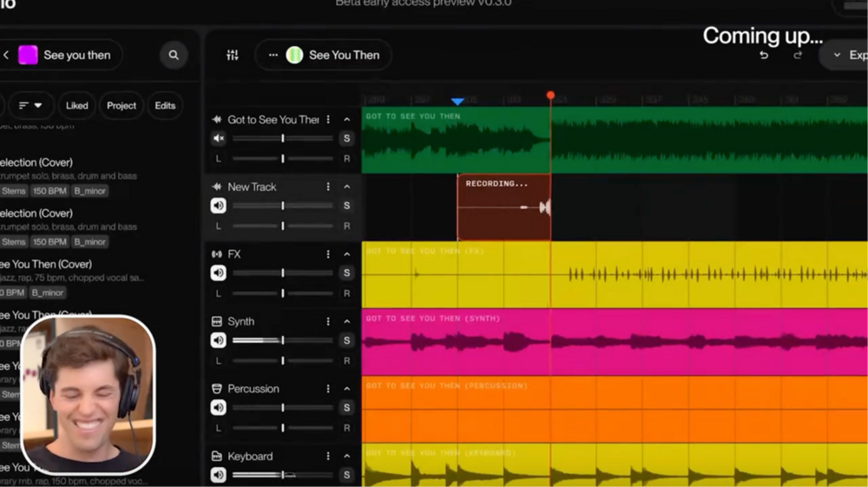
Task: Click the redo arrow icon
Action: tap(798, 55)
